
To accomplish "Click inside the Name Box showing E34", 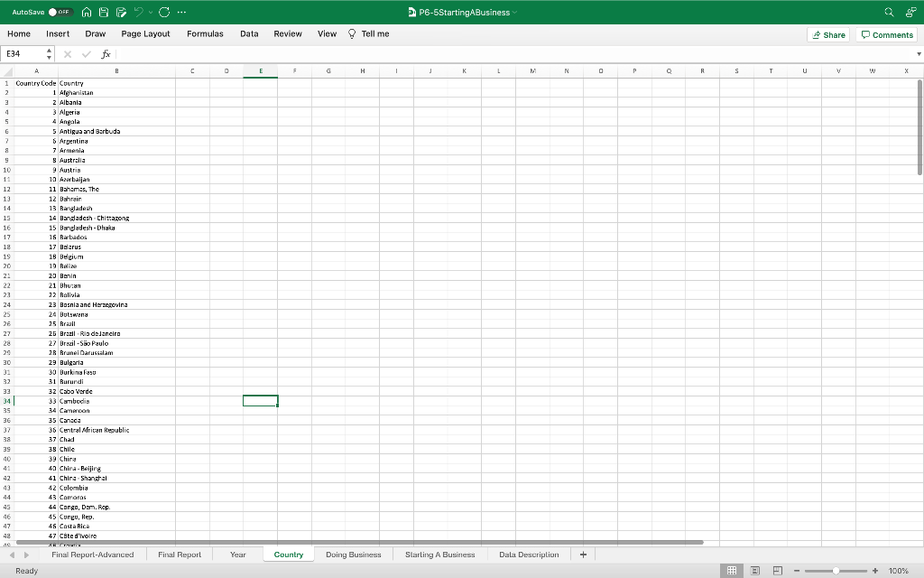I will pos(23,53).
